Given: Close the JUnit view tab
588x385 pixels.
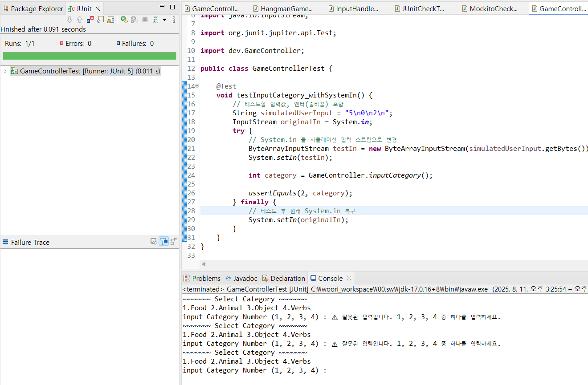Looking at the screenshot, I should (x=98, y=8).
